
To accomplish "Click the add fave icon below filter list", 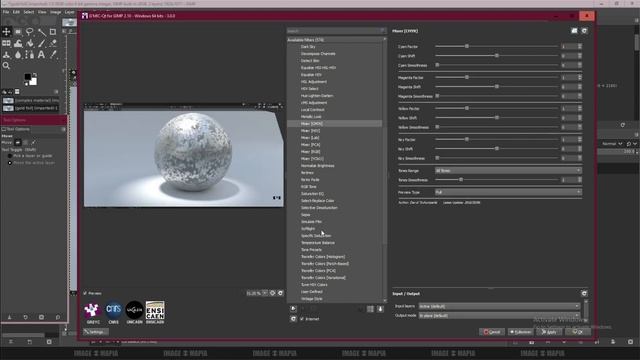I will point(293,309).
